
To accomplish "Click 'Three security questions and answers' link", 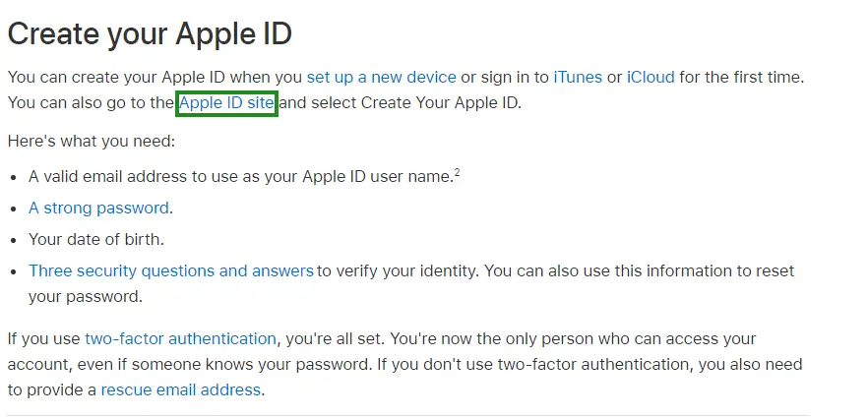I will 171,270.
